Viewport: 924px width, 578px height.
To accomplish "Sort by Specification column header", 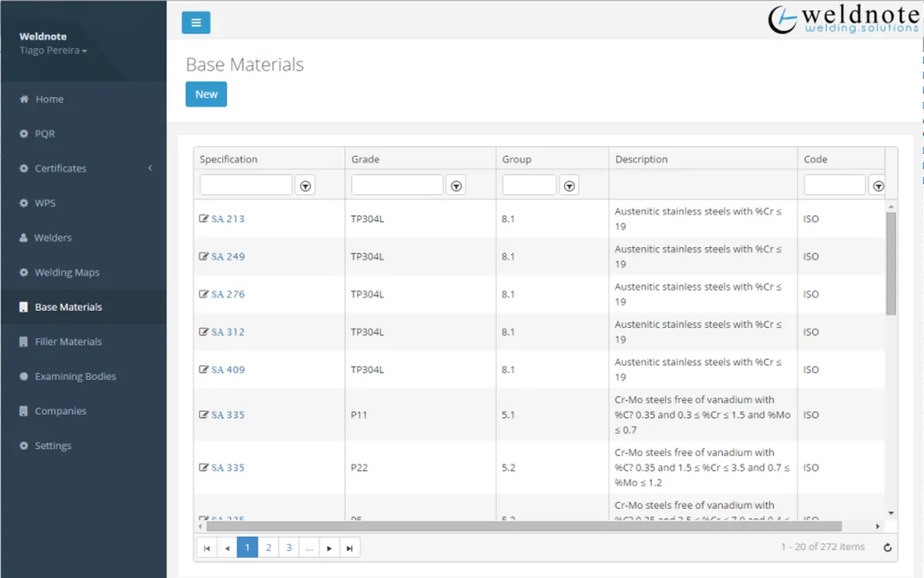I will [229, 159].
